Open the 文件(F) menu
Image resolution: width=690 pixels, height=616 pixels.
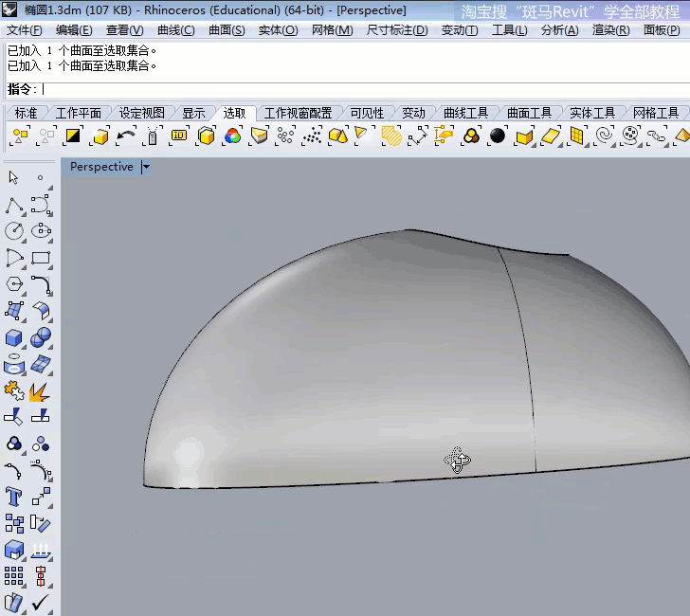(x=25, y=30)
